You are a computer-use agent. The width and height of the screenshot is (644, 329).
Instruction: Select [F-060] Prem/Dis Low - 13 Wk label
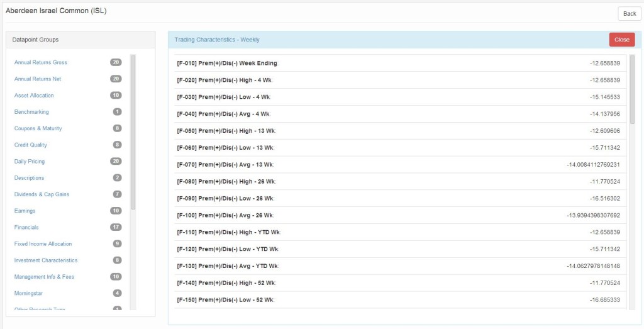tap(226, 147)
